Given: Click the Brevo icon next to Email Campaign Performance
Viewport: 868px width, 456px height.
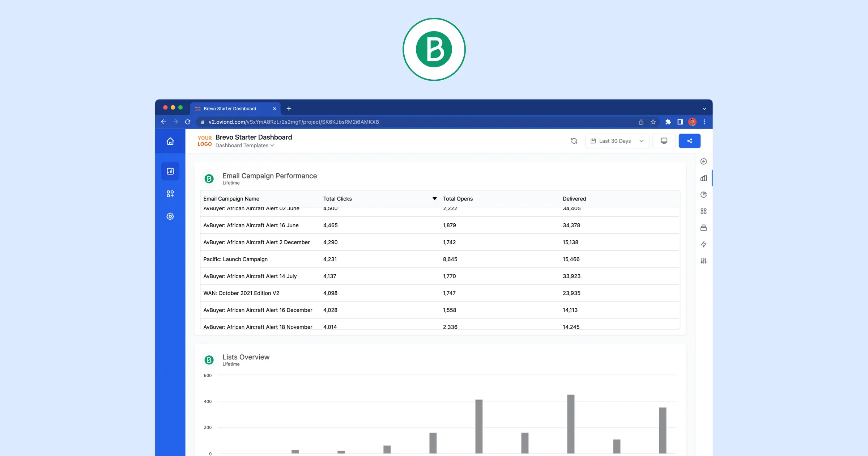Looking at the screenshot, I should pos(209,179).
